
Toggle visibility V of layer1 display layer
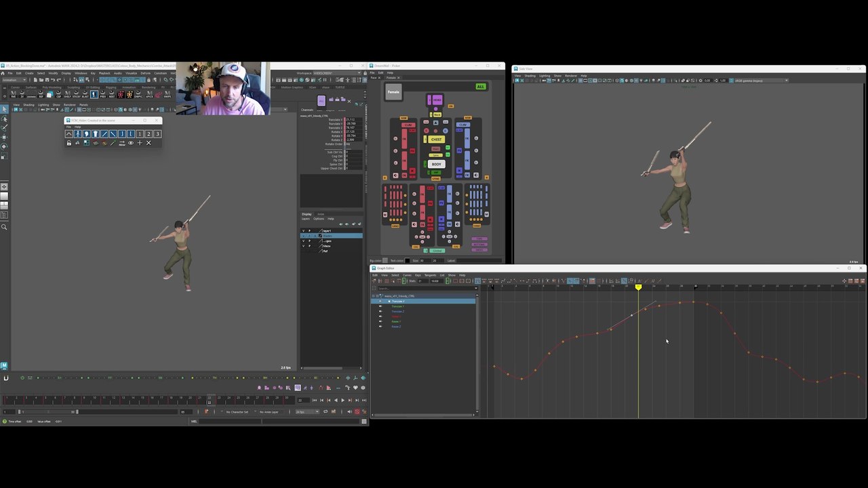pos(303,231)
